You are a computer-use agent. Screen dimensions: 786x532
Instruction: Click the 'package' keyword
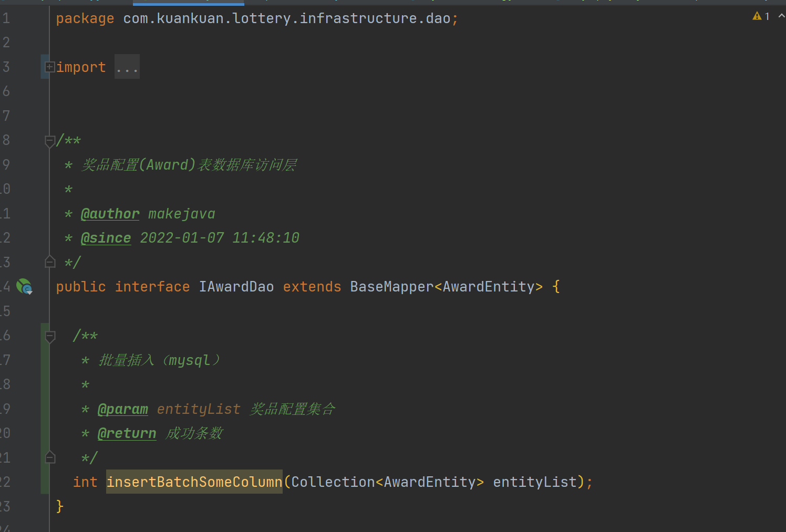pos(85,18)
